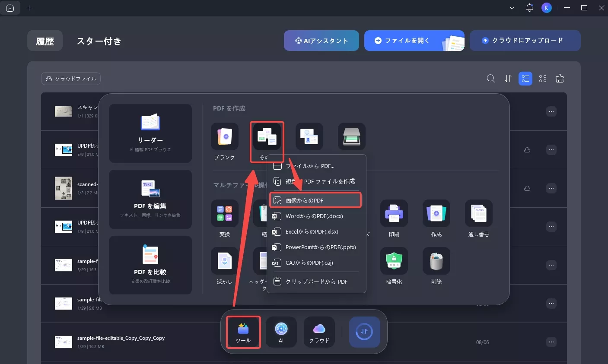Select 画像からのPDF from the menu
Screen dimensions: 608x364
316,200
